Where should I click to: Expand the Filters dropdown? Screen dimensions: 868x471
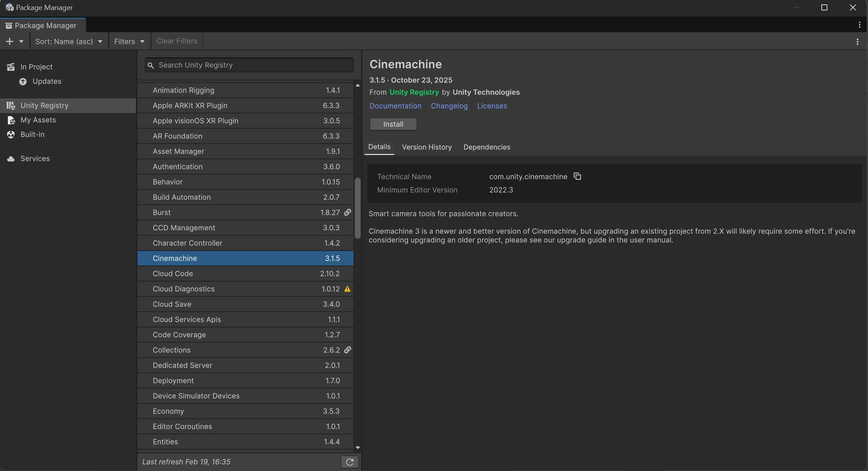coord(129,41)
